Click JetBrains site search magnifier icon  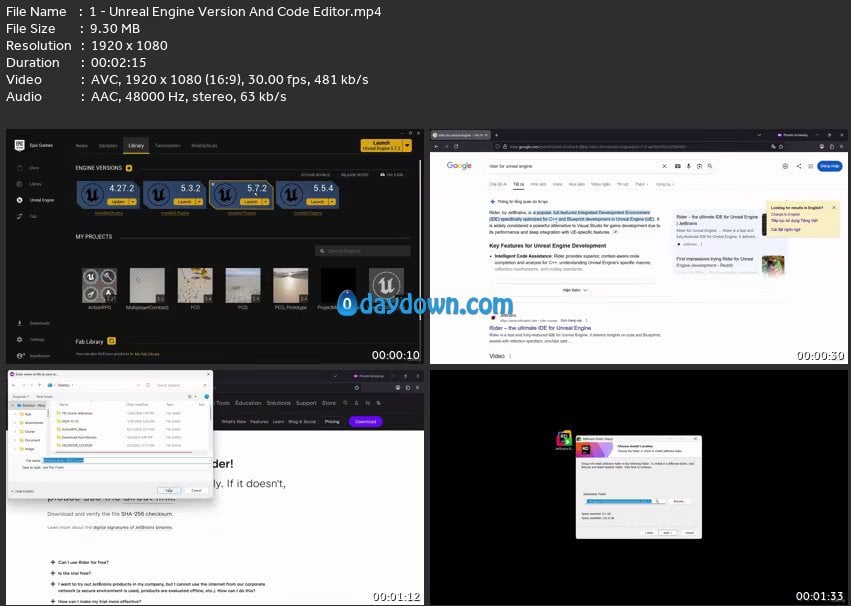[x=345, y=403]
